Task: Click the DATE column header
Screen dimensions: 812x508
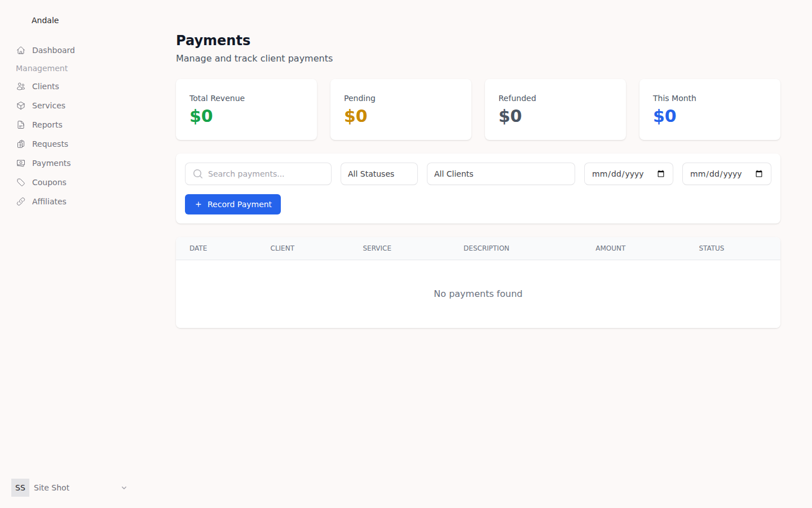Action: pyautogui.click(x=198, y=248)
